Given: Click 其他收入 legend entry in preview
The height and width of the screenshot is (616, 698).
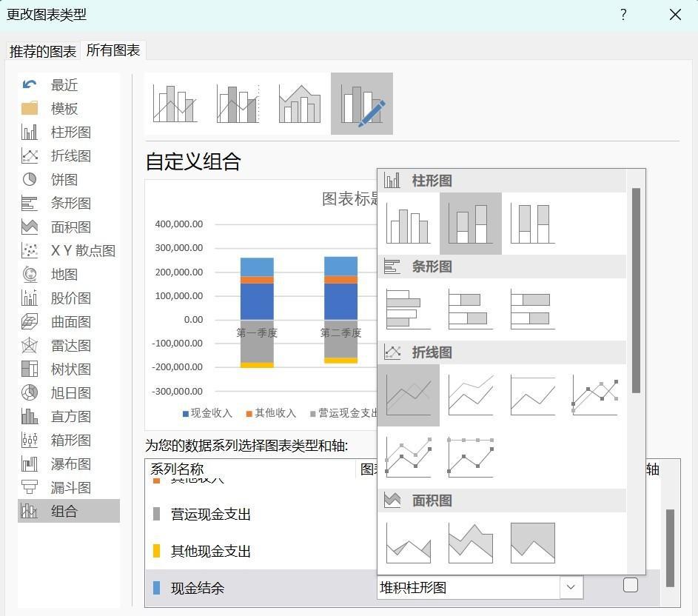Looking at the screenshot, I should click(271, 413).
